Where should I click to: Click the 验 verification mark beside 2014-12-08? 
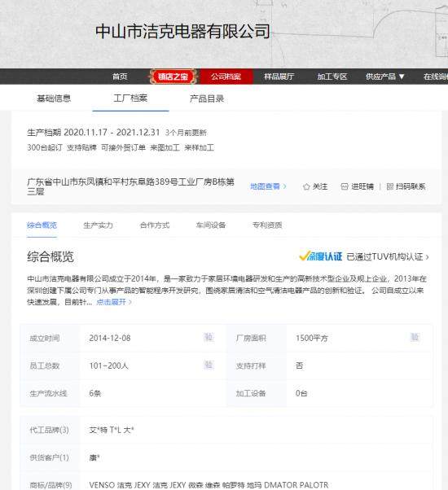(209, 337)
